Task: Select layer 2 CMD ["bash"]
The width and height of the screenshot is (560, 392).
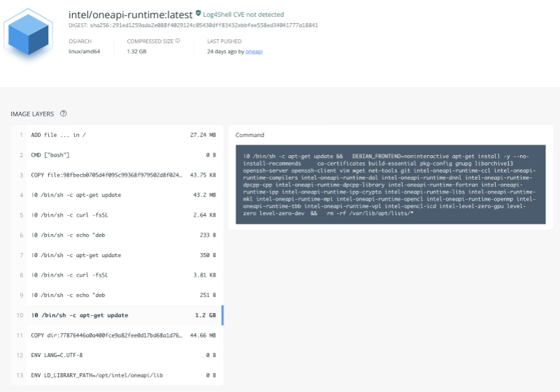Action: pos(117,155)
